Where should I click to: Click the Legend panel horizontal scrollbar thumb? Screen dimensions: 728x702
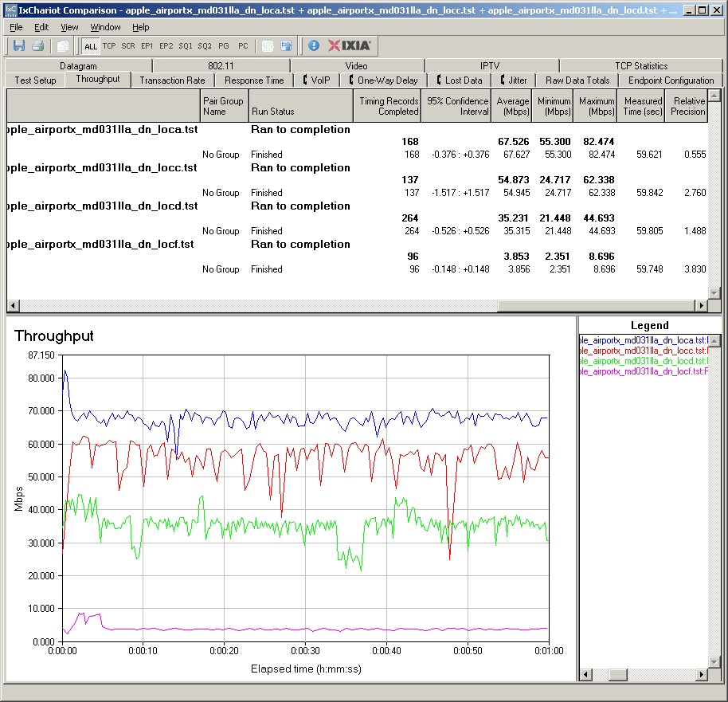[x=618, y=675]
